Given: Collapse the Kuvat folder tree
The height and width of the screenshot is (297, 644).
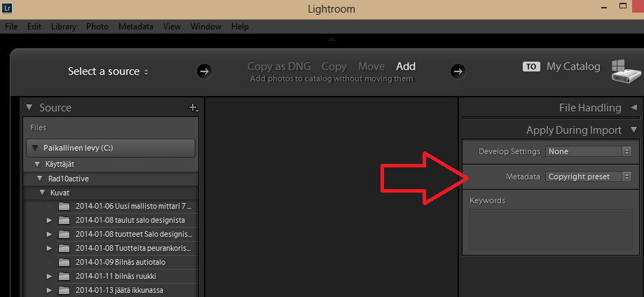Looking at the screenshot, I should 42,192.
